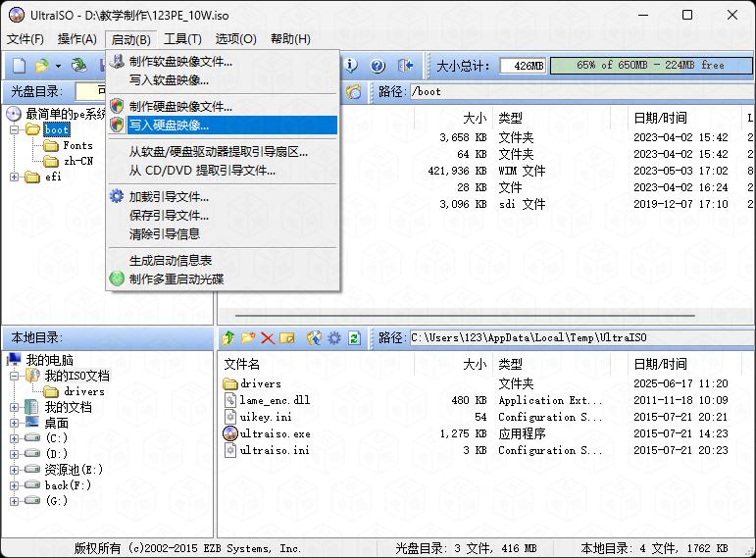Click the help question mark toolbar icon
The width and height of the screenshot is (756, 558).
[x=378, y=66]
